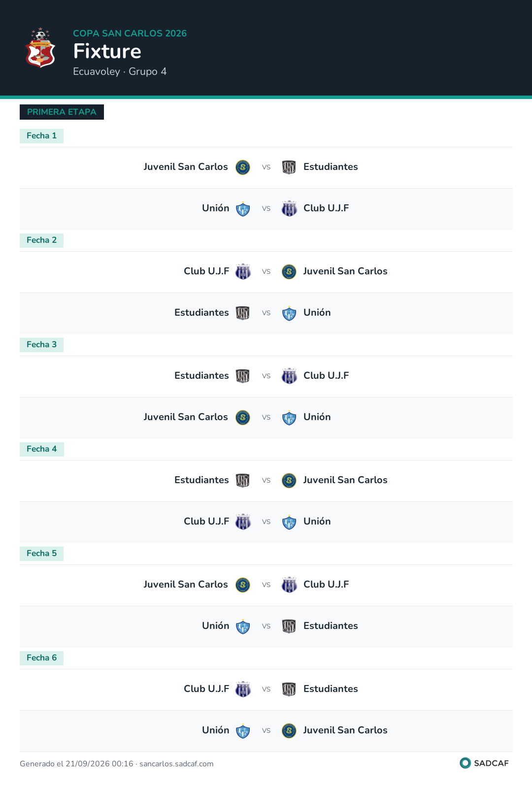The image size is (532, 789).
Task: Click Club U.J.F crest in Fecha 2 home side
Action: [x=243, y=272]
